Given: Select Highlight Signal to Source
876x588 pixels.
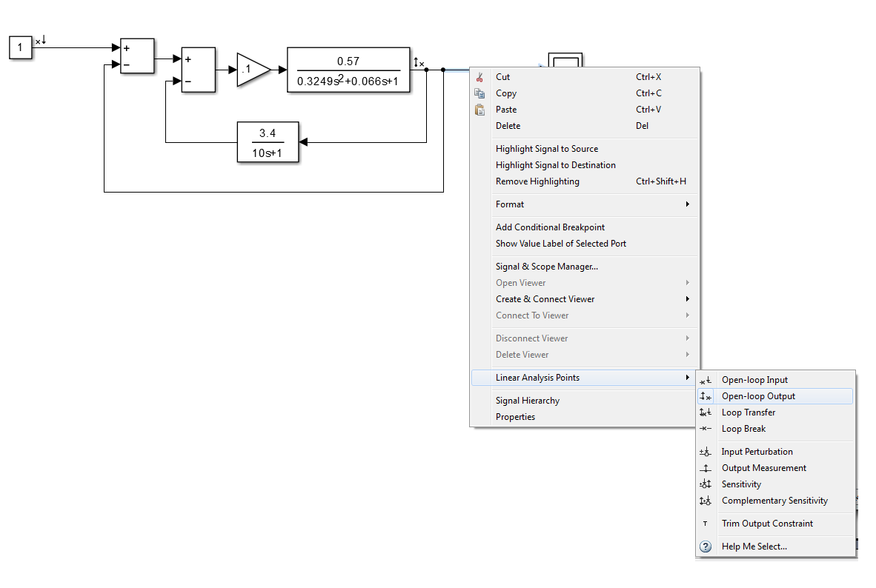Looking at the screenshot, I should (585, 149).
